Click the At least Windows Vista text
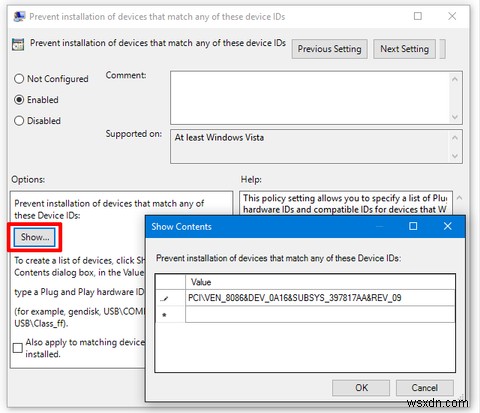480x413 pixels. (219, 137)
